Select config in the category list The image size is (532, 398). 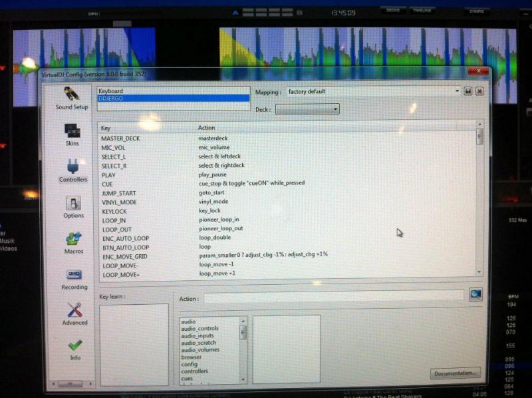click(x=189, y=364)
